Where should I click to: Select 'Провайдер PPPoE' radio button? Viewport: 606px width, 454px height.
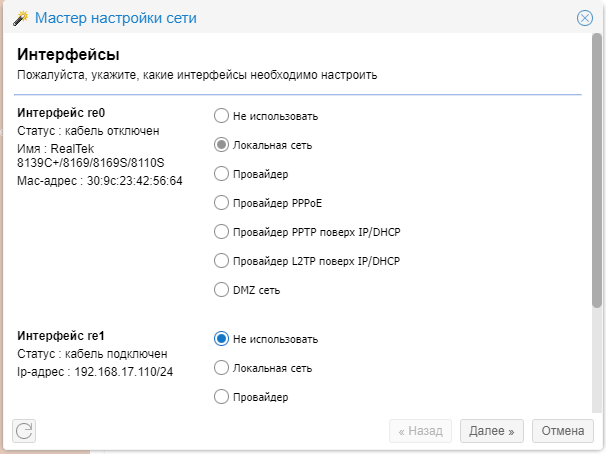(x=222, y=203)
